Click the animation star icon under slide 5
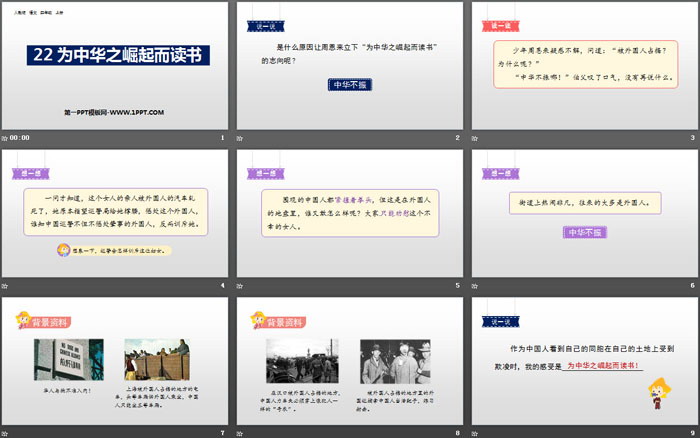The height and width of the screenshot is (438, 700). coord(242,286)
